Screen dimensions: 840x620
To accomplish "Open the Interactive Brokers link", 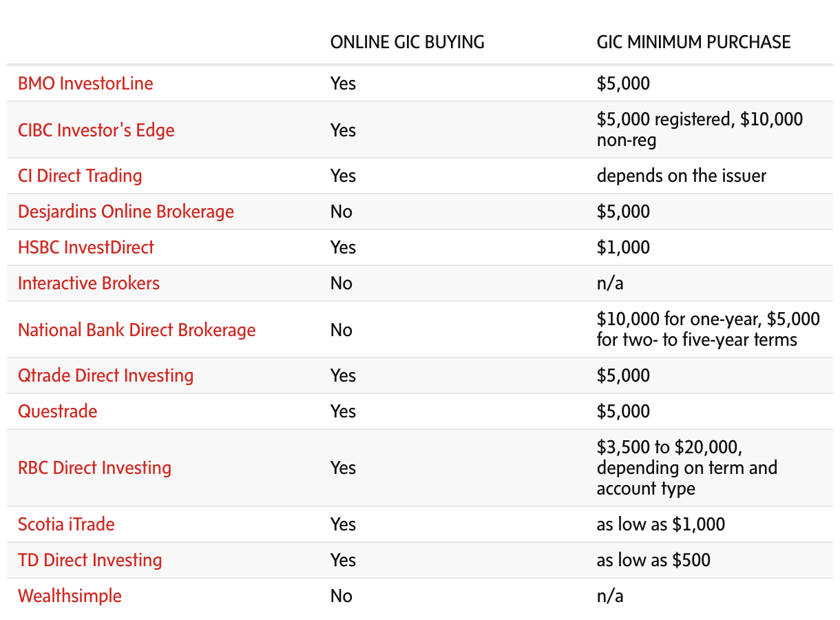I will [89, 283].
